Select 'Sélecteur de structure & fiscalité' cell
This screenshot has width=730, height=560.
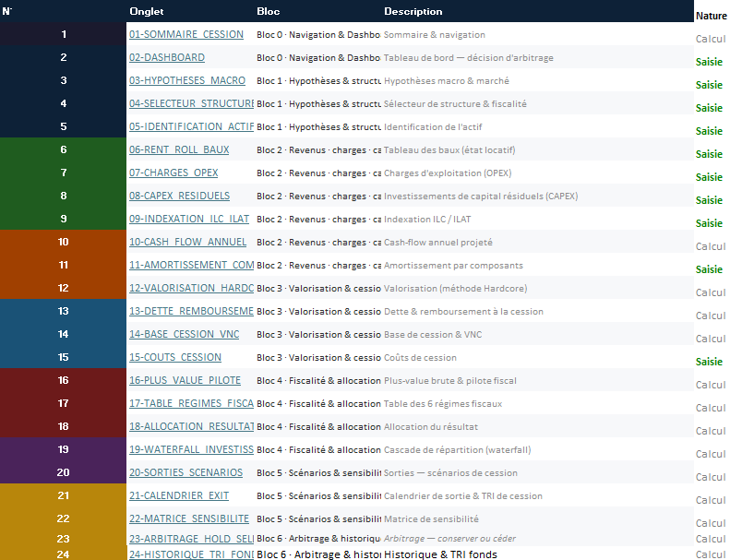coord(455,104)
